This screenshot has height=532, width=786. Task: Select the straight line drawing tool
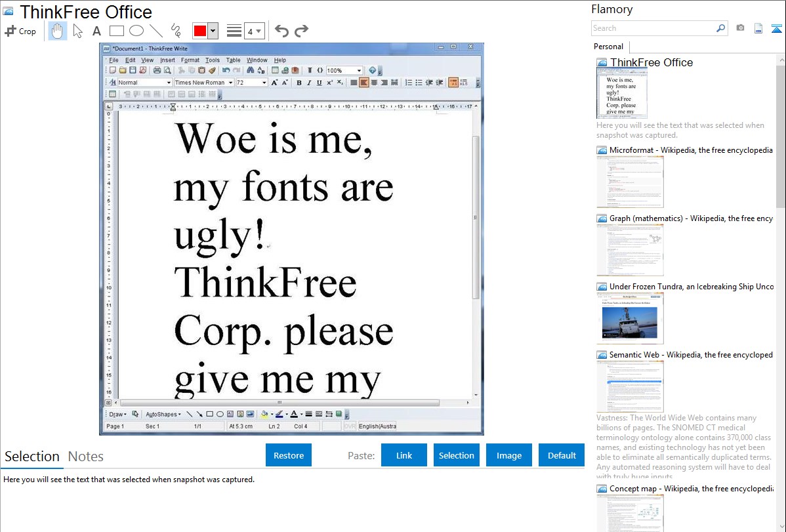pos(156,31)
